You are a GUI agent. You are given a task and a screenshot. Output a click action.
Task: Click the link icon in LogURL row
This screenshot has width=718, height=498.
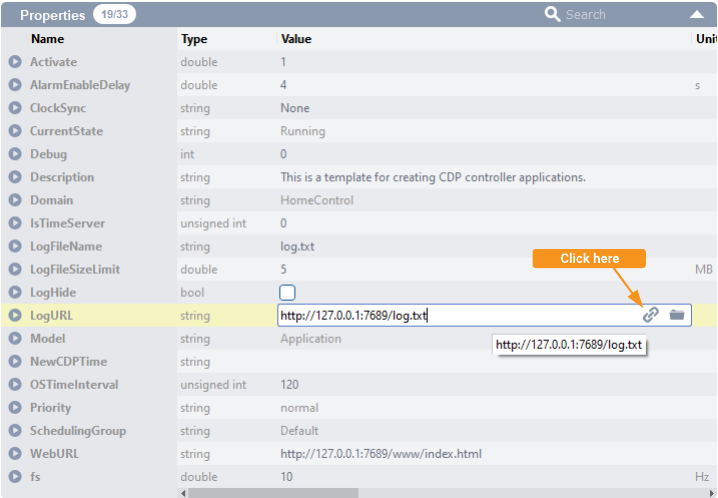(x=651, y=315)
